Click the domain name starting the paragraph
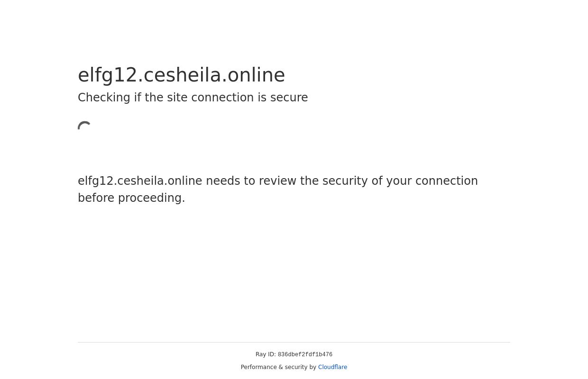 coord(140,181)
